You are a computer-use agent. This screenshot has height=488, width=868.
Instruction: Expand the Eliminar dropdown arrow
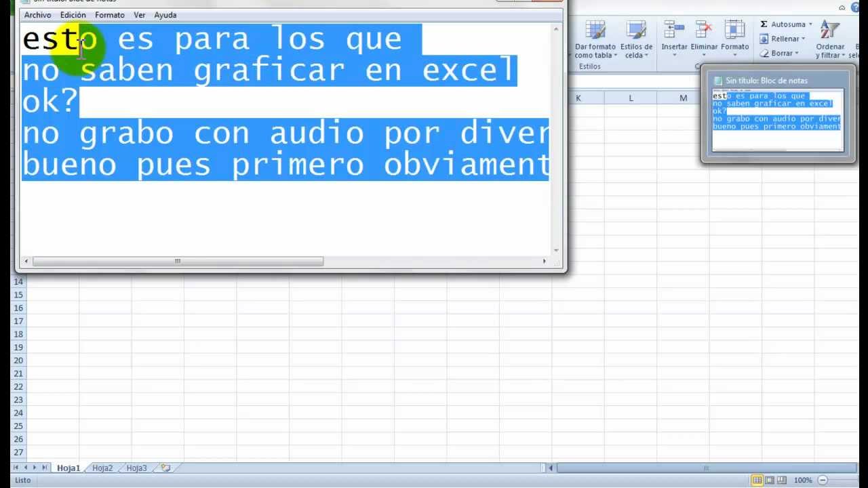[704, 55]
